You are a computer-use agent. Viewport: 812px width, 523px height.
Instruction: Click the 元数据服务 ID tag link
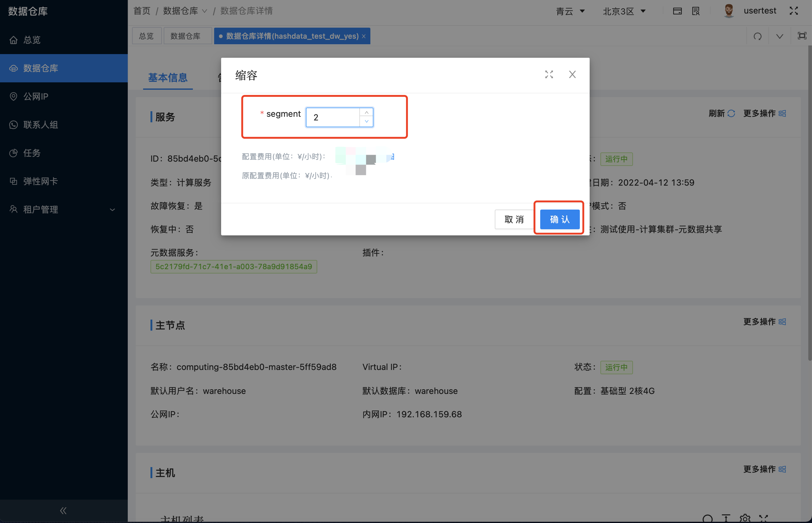(233, 267)
